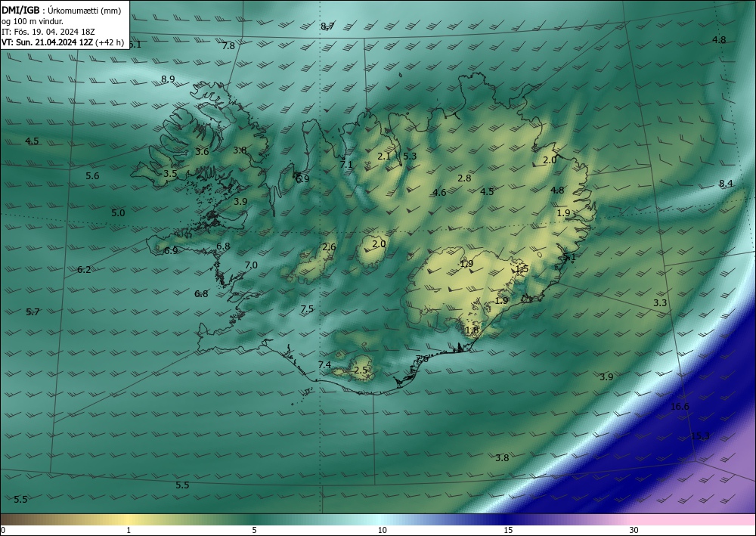Click the 8.4 value at the eastern edge
Viewport: 756px width, 536px height.
coord(726,183)
